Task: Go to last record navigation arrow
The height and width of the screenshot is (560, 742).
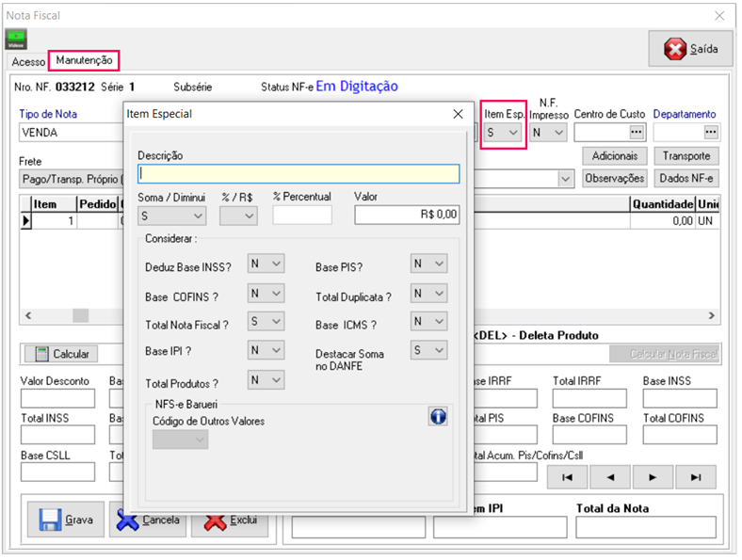Action: [x=696, y=477]
